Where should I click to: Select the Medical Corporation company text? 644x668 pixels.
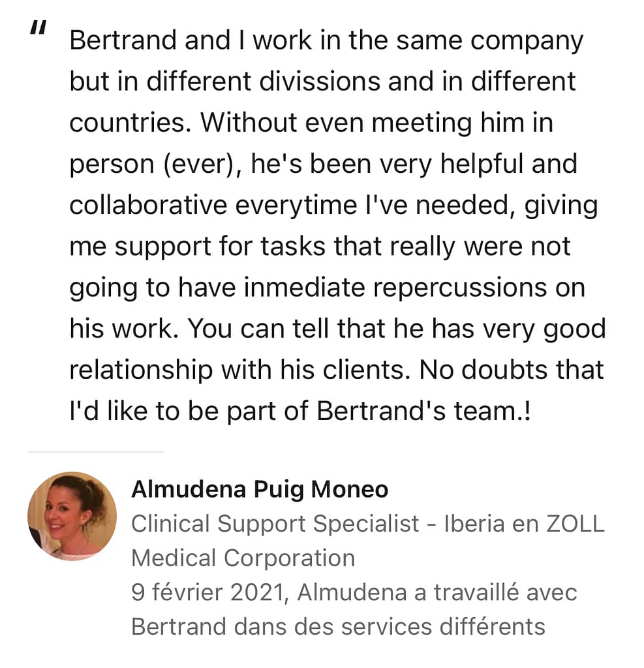pos(243,558)
